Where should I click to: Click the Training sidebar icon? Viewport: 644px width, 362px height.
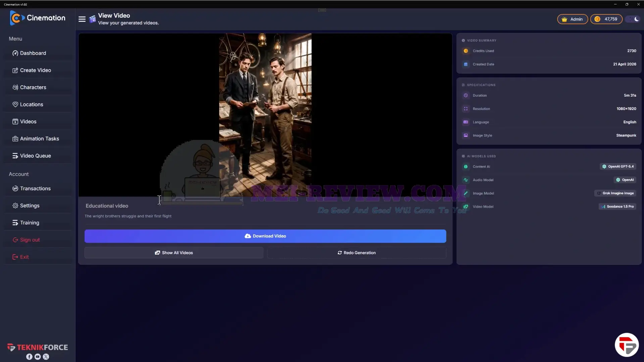(x=15, y=223)
